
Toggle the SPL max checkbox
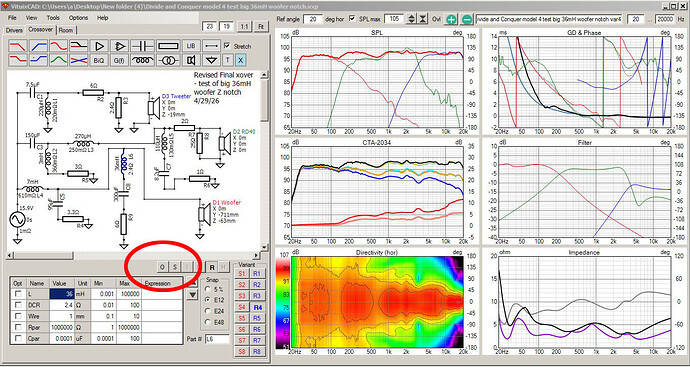[352, 18]
